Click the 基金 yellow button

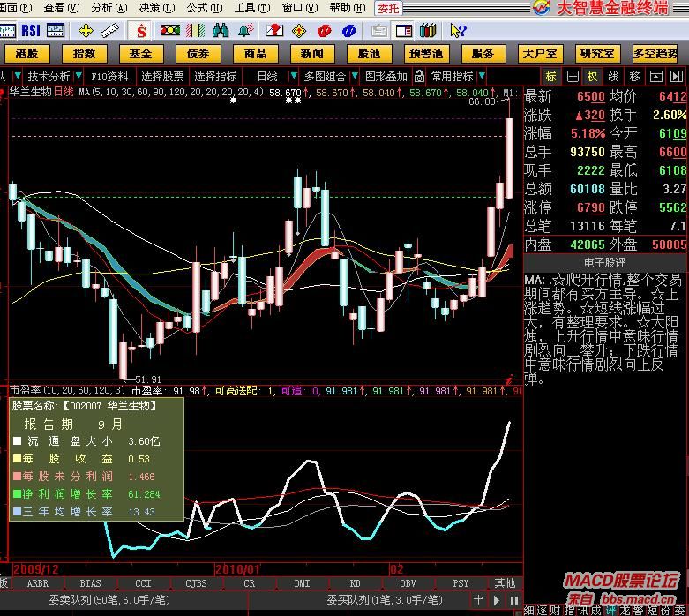(140, 54)
